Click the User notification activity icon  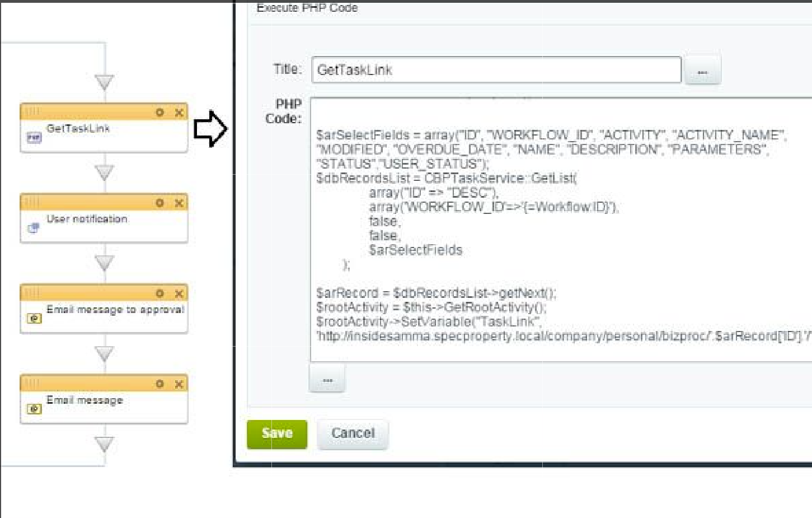[34, 228]
